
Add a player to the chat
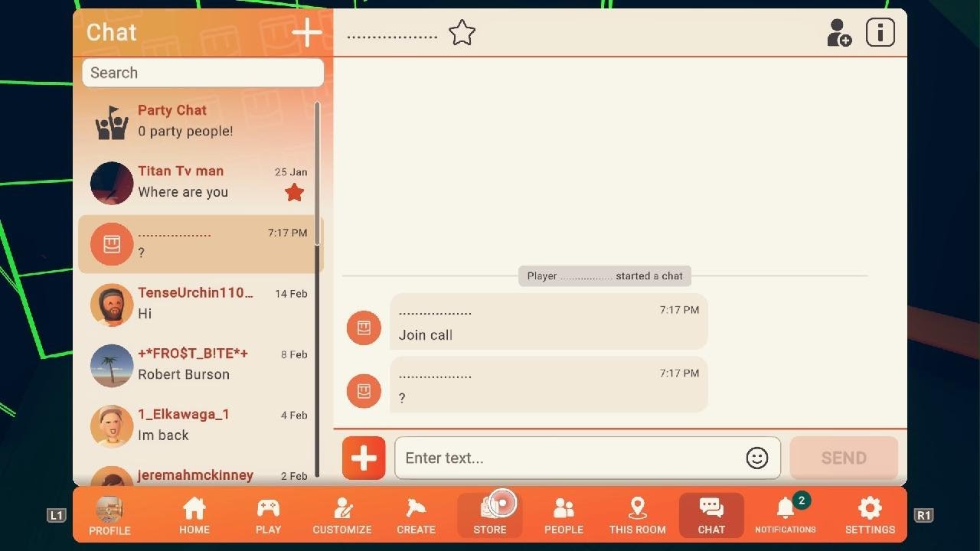pos(839,33)
